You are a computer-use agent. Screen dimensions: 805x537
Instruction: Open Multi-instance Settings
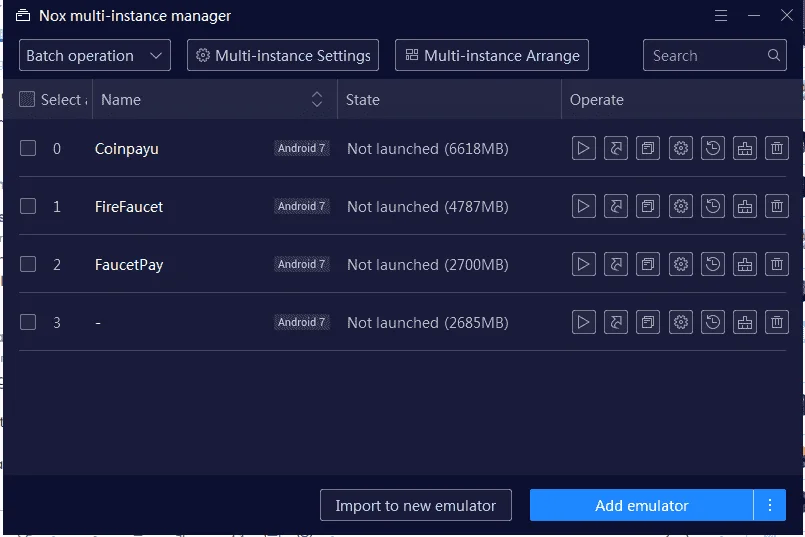(283, 55)
